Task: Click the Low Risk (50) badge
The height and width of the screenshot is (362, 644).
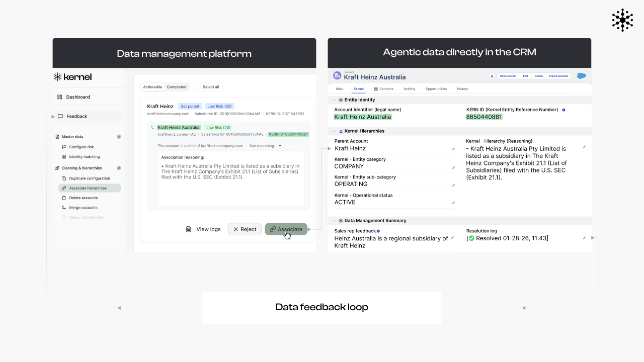Action: pyautogui.click(x=219, y=107)
